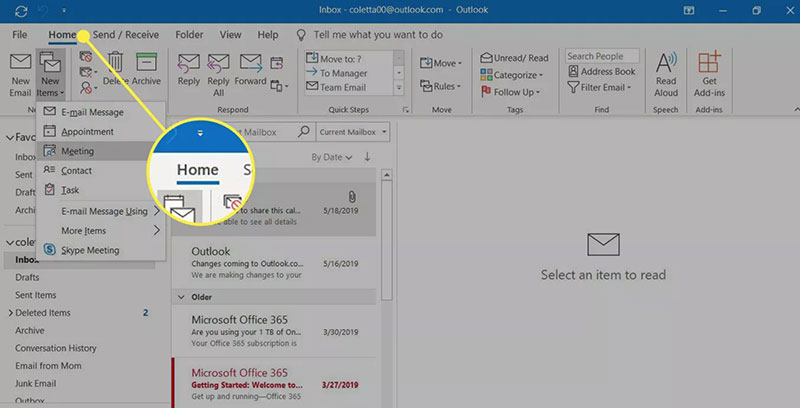Open the Filter Email dropdown
The height and width of the screenshot is (408, 800).
coord(599,87)
